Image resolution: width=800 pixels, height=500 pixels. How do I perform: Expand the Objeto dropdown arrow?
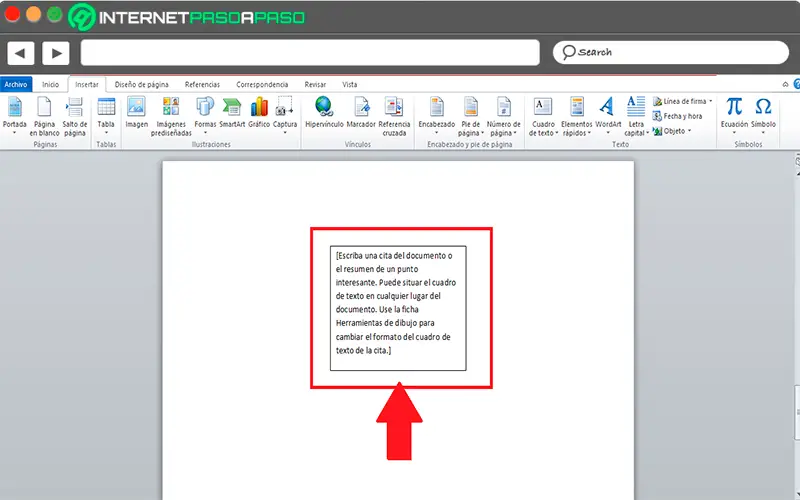pos(689,131)
